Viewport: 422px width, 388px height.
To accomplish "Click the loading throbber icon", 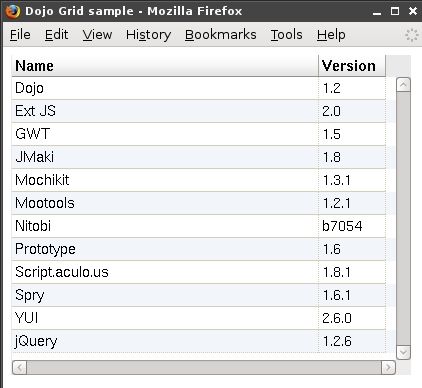I will (x=412, y=35).
